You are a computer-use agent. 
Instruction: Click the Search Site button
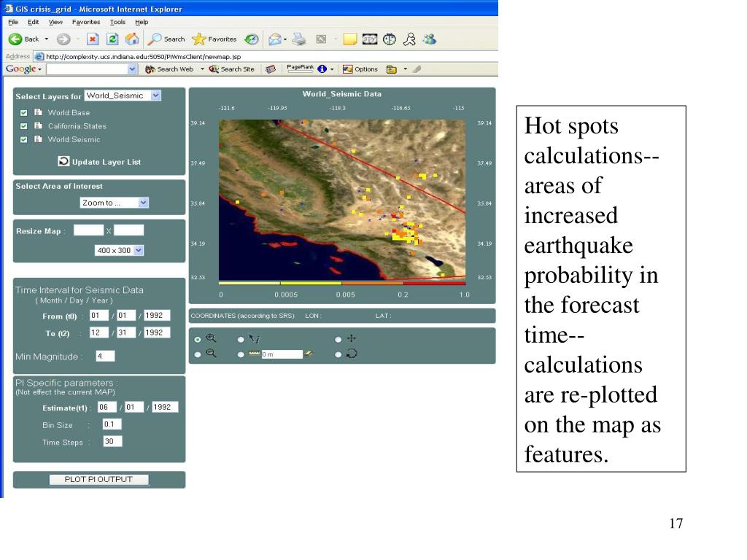[231, 69]
